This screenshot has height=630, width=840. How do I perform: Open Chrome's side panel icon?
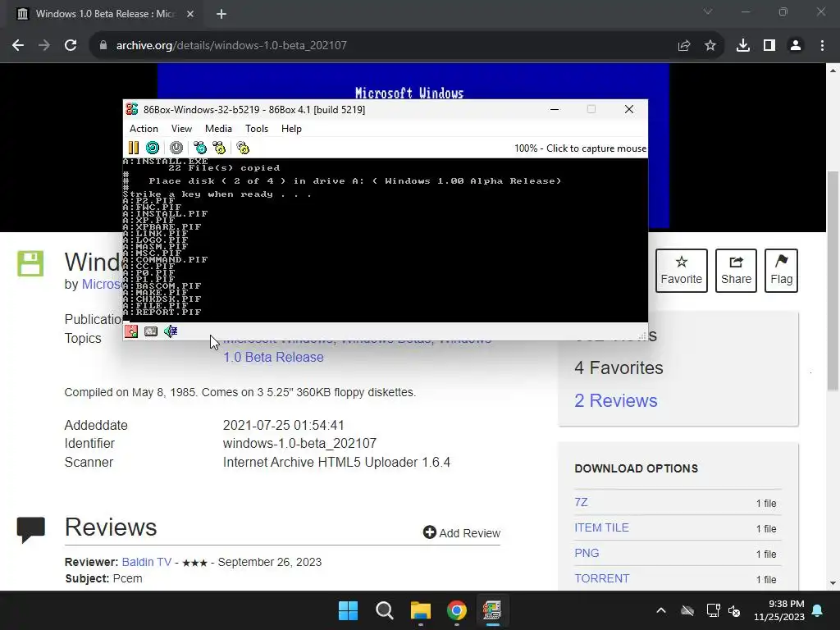click(769, 46)
